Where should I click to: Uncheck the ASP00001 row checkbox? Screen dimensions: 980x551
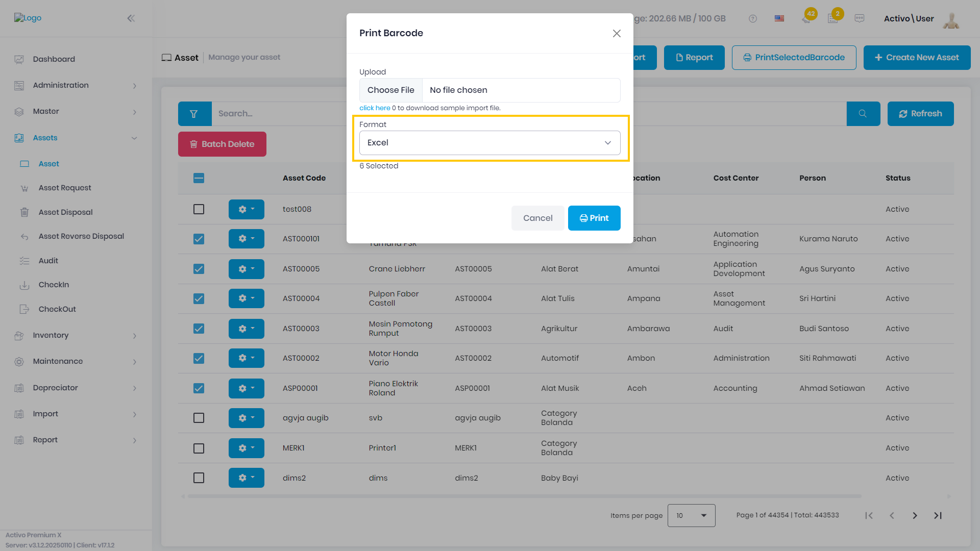click(x=199, y=388)
